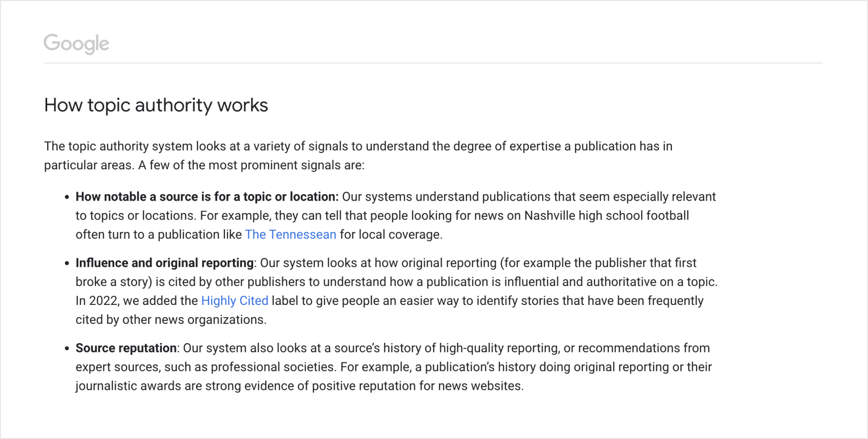
Task: Click line expert sources, such as professional societies
Action: [x=394, y=367]
